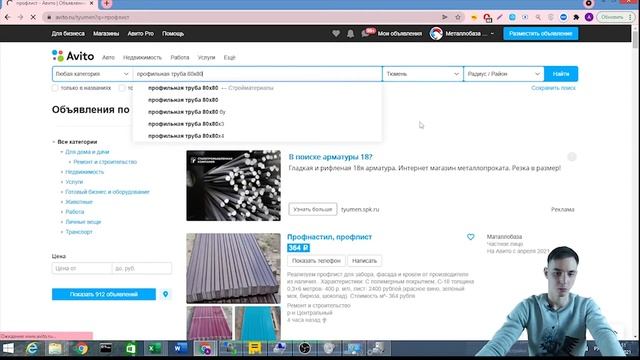Show results on map pin icon
The image size is (640, 360).
coord(165,294)
